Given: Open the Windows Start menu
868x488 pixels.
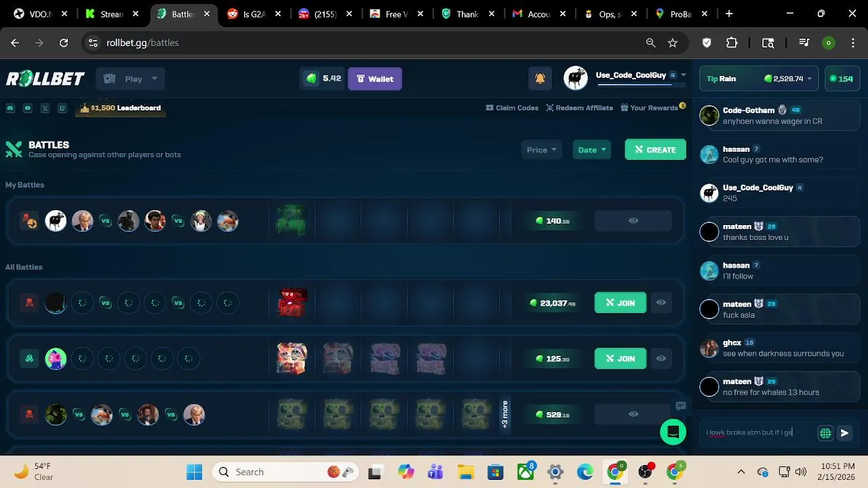Looking at the screenshot, I should click(x=194, y=472).
